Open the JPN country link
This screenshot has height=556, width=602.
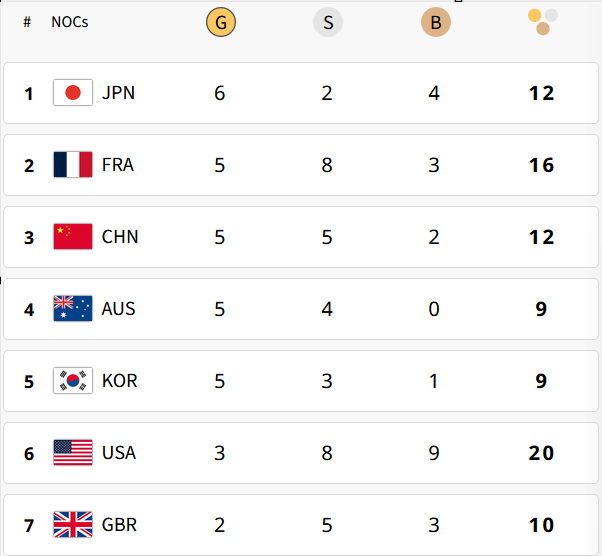[118, 93]
